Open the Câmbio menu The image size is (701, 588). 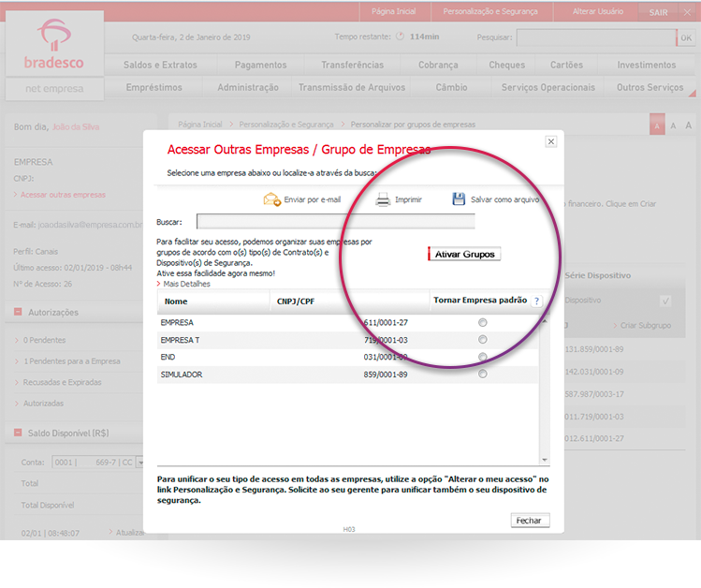pyautogui.click(x=451, y=87)
